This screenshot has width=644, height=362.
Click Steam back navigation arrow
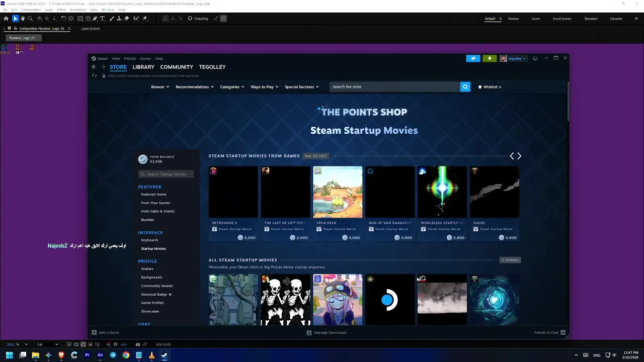(94, 67)
